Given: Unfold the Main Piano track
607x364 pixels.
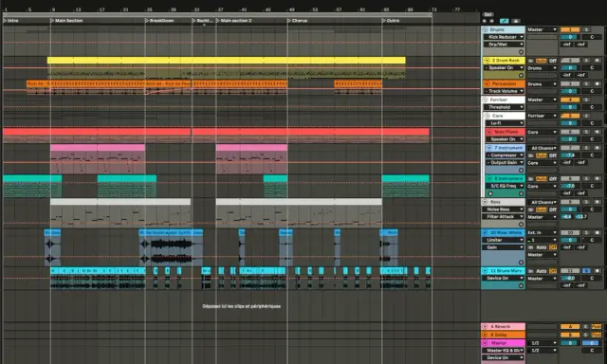Looking at the screenshot, I should pos(489,132).
